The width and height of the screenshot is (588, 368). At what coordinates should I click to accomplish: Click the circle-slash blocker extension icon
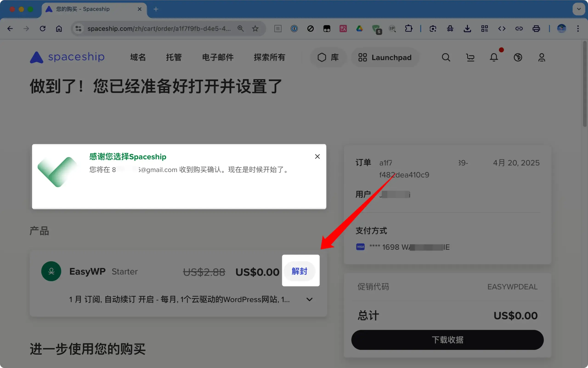tap(311, 29)
